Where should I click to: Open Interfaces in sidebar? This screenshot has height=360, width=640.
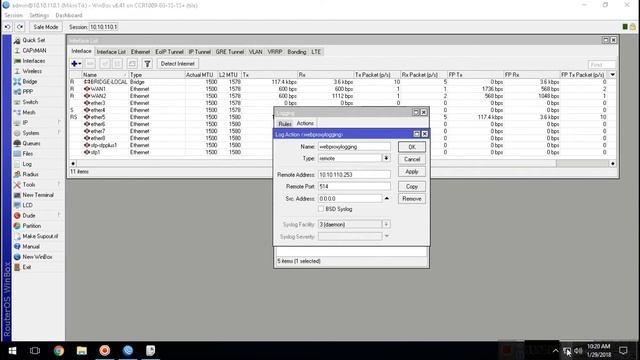coord(33,61)
